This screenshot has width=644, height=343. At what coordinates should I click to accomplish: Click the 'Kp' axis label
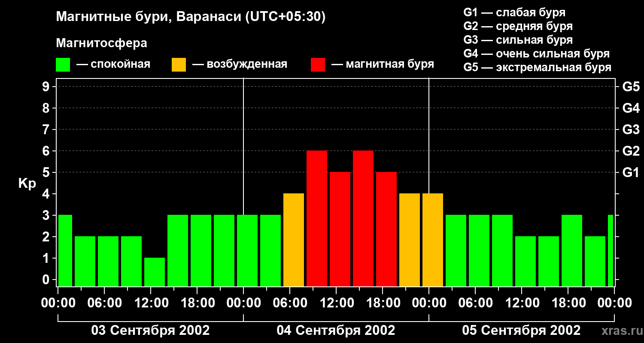click(27, 184)
